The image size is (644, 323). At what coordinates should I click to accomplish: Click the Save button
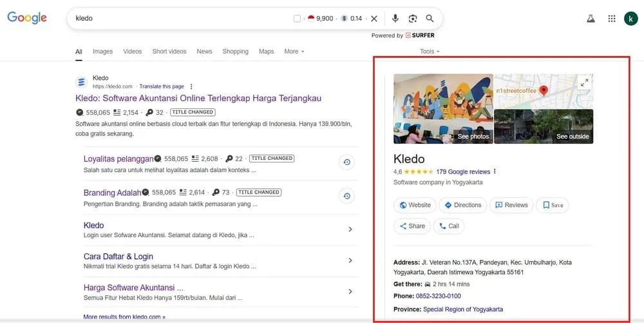[x=553, y=205]
